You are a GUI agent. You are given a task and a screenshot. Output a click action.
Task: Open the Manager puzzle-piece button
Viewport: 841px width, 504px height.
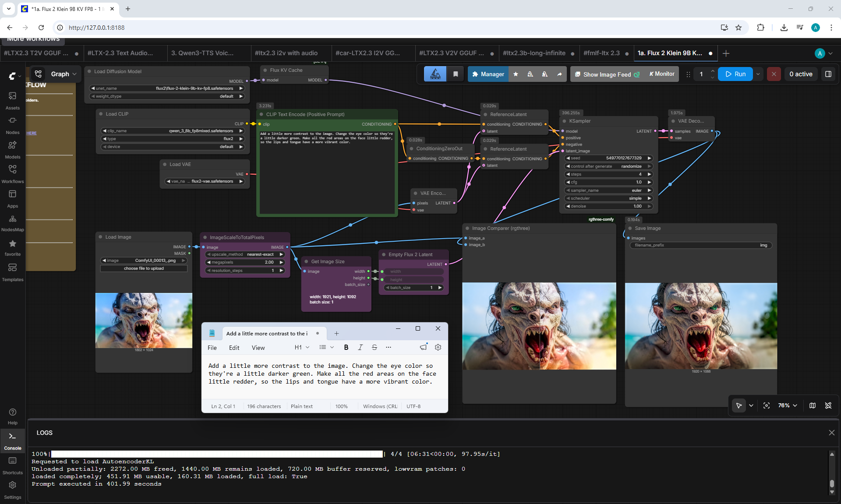[488, 74]
